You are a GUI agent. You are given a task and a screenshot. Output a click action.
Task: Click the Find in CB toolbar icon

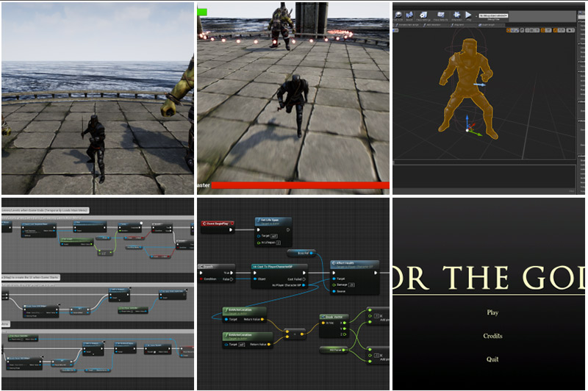pyautogui.click(x=398, y=15)
